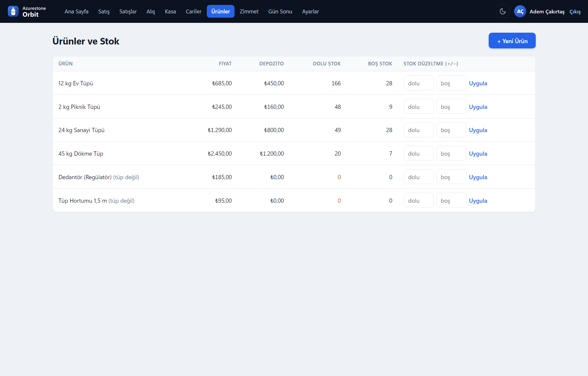Click the Çıkış logout link
The width and height of the screenshot is (588, 376).
[x=575, y=12]
